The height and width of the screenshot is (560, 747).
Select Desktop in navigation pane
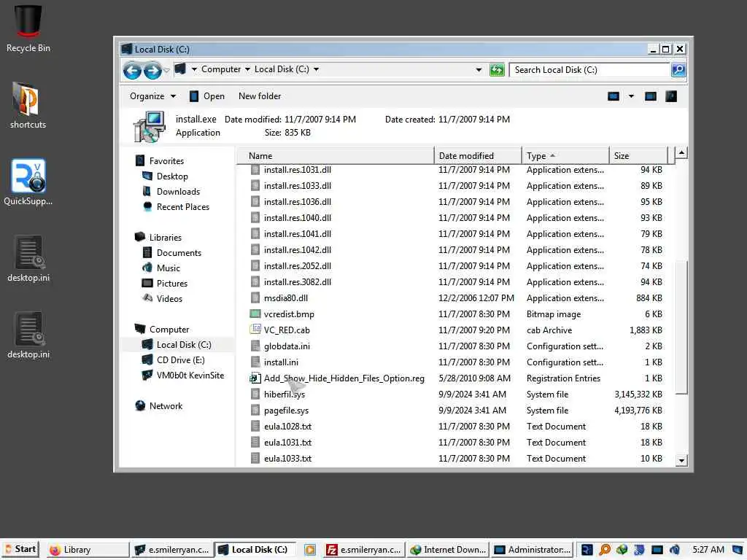[x=172, y=176]
